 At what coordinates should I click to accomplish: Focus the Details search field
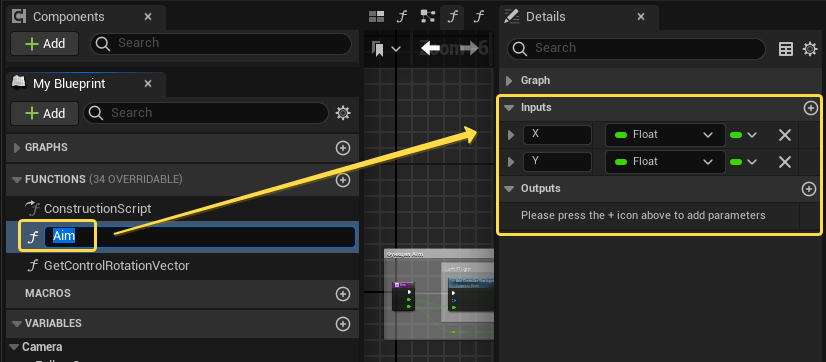pos(636,48)
